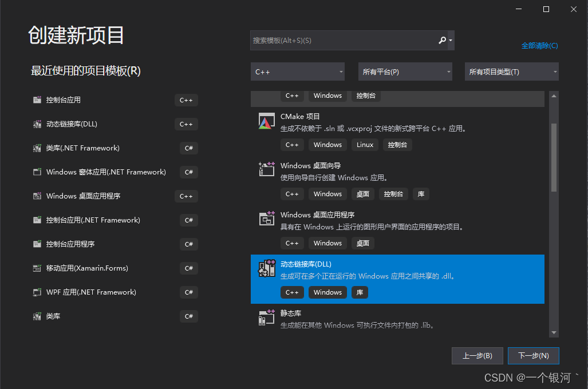Click the 移动应用(Xamarin.Forms) template icon
Image resolution: width=588 pixels, height=389 pixels.
[x=37, y=268]
